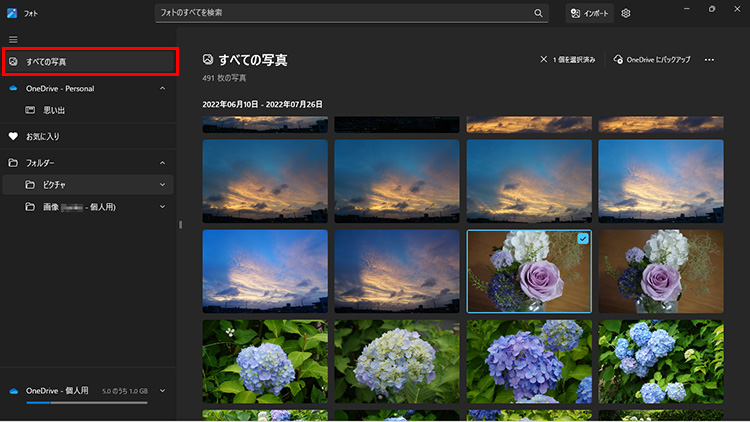
Task: Click the hamburger navigation menu icon
Action: 13,39
